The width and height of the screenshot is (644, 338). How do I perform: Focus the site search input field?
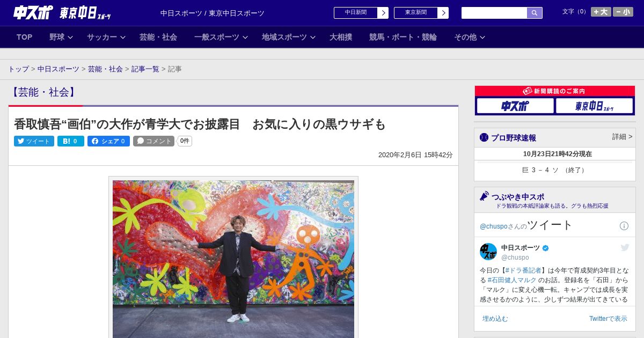[494, 13]
